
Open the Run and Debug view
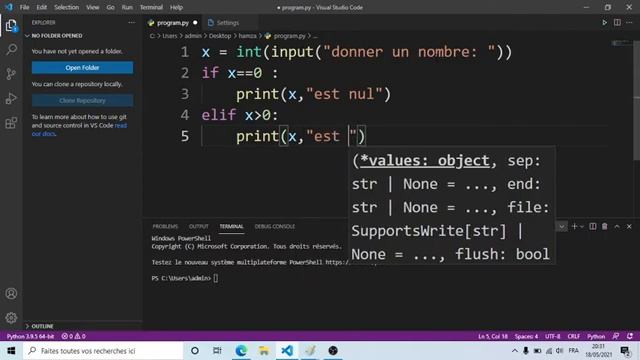tap(11, 98)
